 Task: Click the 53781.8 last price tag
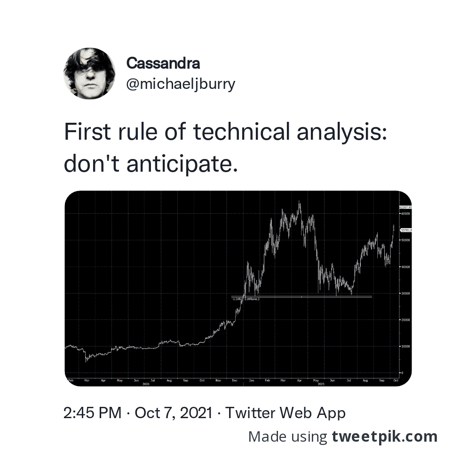tap(406, 230)
